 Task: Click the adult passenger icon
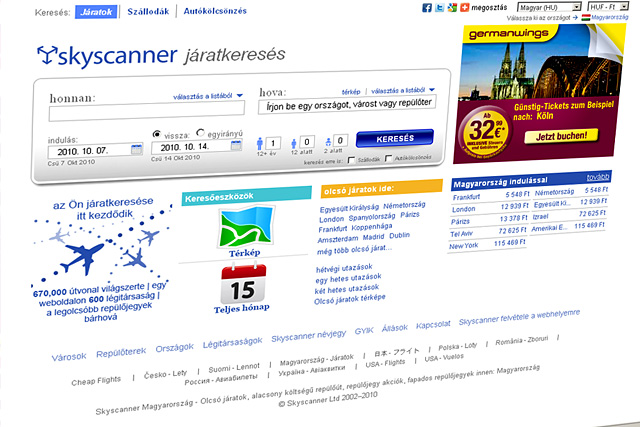(x=260, y=144)
